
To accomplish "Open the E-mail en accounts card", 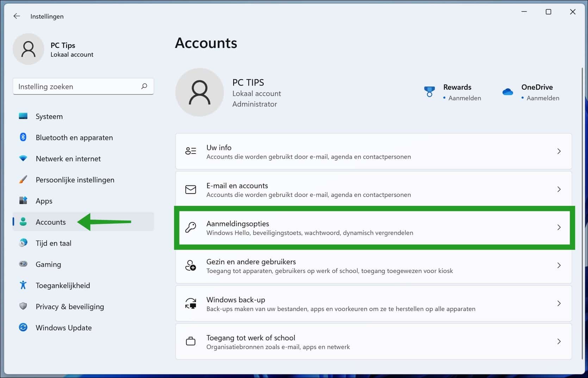I will 373,189.
